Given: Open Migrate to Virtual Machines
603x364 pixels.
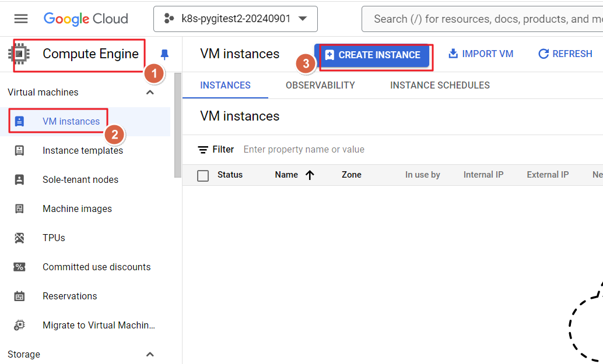Looking at the screenshot, I should (99, 326).
